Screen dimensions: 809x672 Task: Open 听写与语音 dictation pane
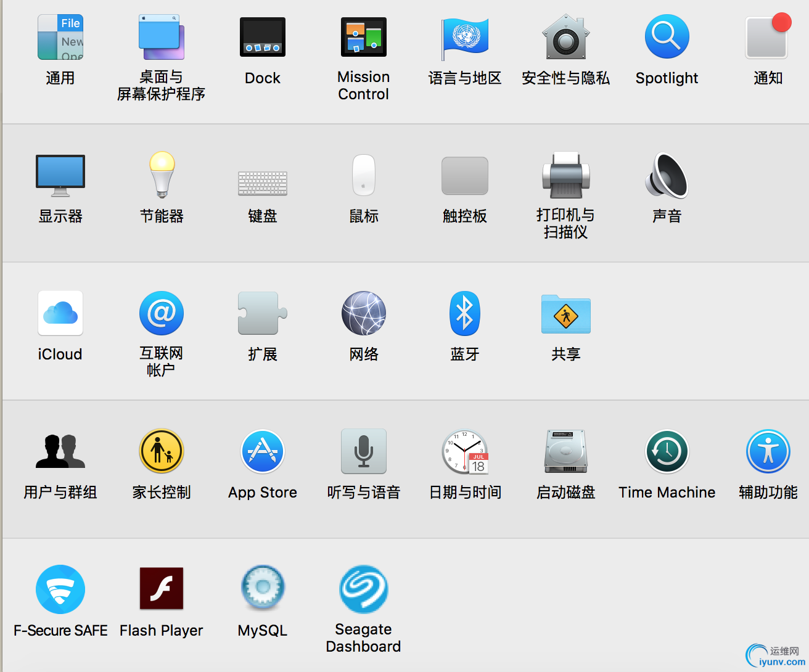(364, 451)
